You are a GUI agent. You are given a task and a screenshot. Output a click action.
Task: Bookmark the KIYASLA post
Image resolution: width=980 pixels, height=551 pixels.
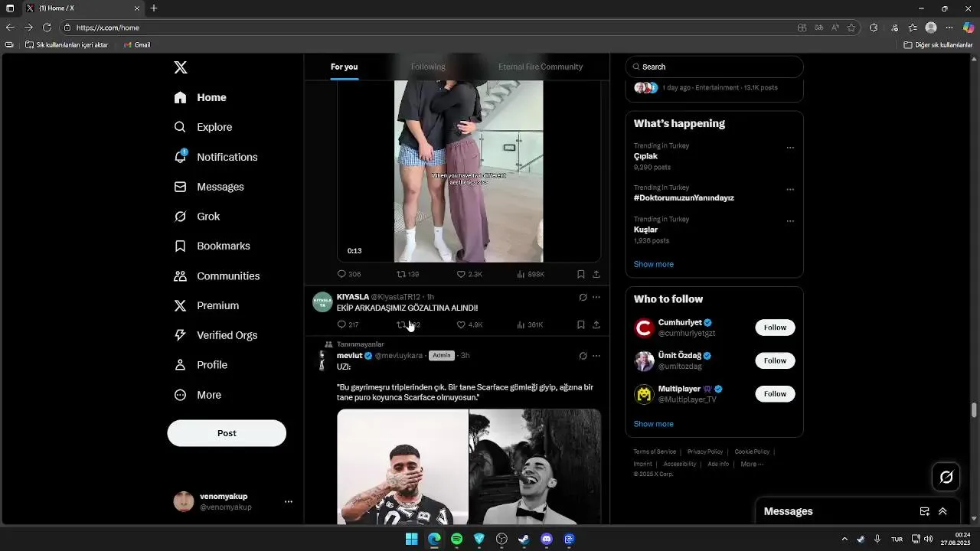click(x=581, y=324)
